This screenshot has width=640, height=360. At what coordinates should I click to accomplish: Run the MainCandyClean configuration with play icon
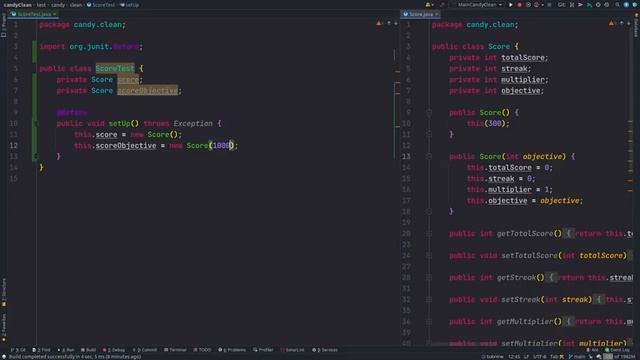tap(511, 5)
